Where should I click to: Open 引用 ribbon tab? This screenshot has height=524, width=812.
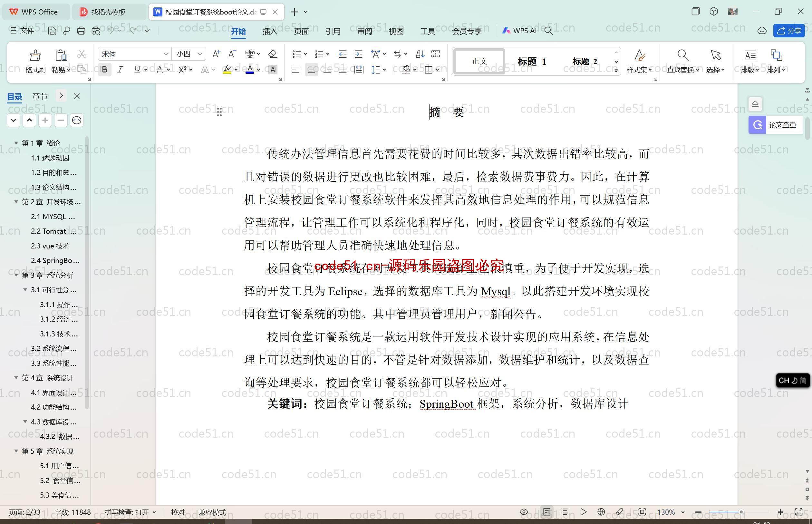click(x=333, y=31)
